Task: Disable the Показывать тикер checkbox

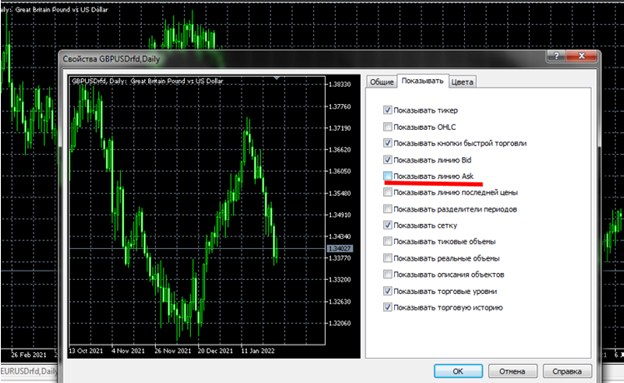Action: (x=387, y=110)
